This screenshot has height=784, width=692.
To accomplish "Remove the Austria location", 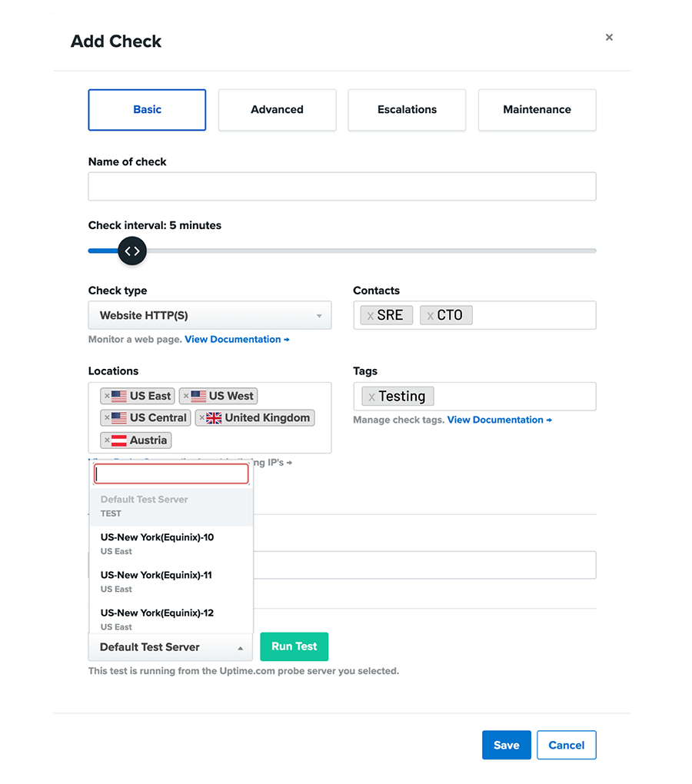I will (x=107, y=440).
